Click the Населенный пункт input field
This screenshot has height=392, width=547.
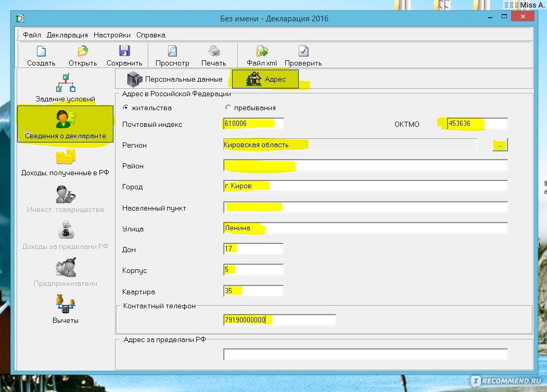tap(365, 207)
